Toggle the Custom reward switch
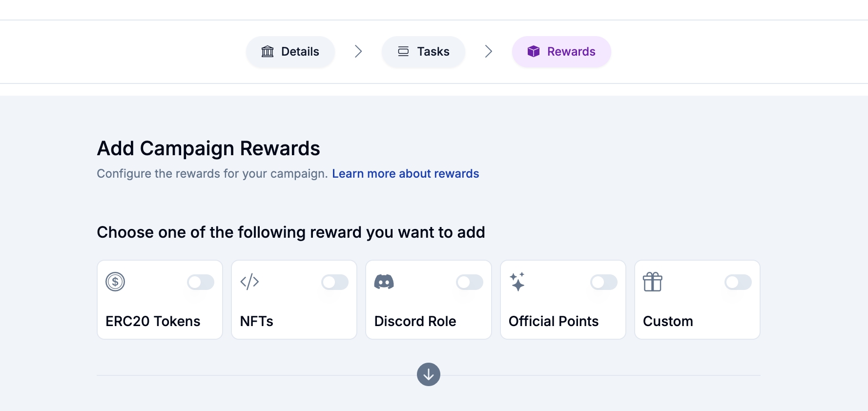Screen dimensions: 868x411 738,282
